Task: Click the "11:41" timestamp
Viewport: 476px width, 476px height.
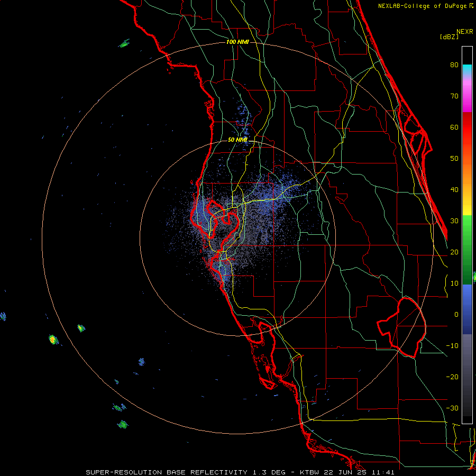Action: 382,472
